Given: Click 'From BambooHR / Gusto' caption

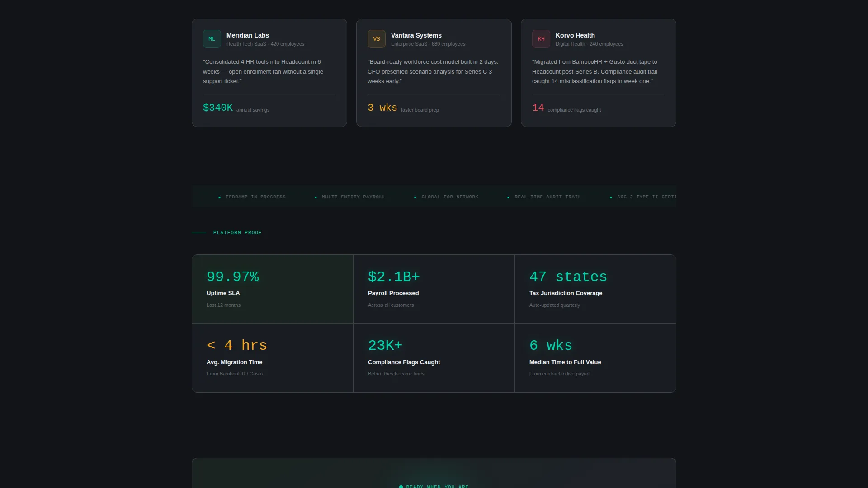Looking at the screenshot, I should tap(235, 374).
